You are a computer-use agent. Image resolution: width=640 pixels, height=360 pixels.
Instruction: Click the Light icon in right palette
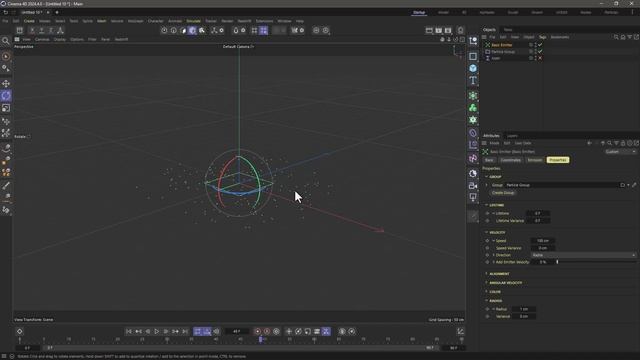pos(473,198)
